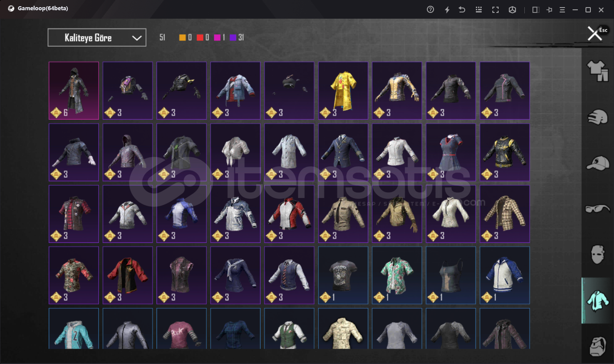Select the red plaid shirt with vest
This screenshot has height=364, width=614.
74,214
